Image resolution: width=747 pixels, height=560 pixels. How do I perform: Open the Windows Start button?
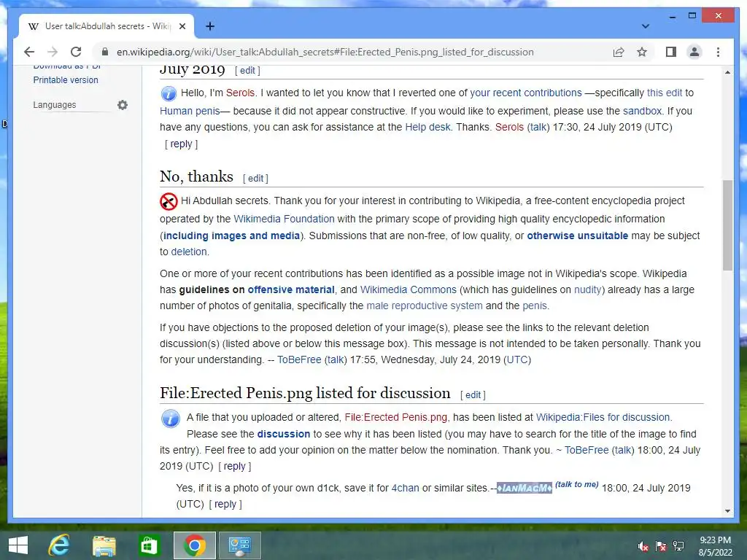click(x=18, y=545)
